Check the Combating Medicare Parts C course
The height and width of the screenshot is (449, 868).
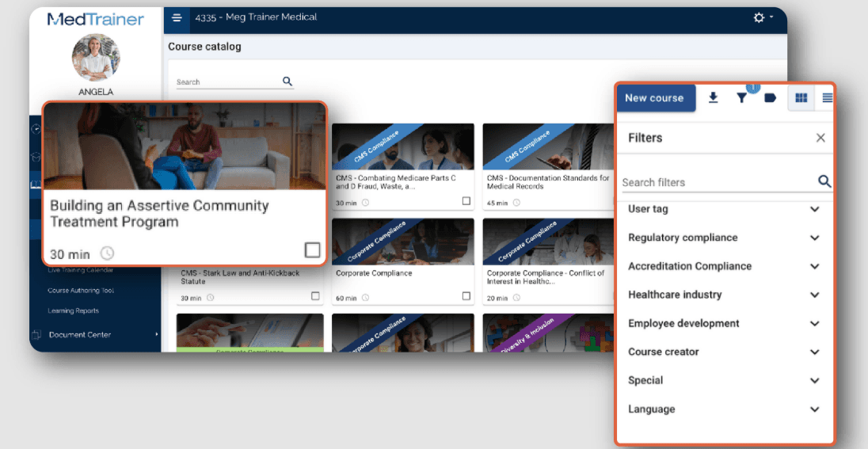click(x=466, y=201)
